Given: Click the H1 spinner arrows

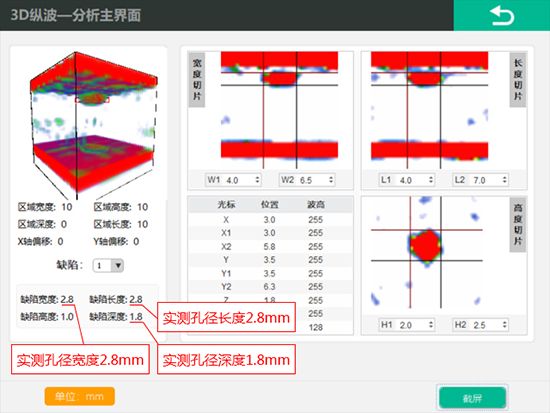Looking at the screenshot, I should pyautogui.click(x=431, y=325).
